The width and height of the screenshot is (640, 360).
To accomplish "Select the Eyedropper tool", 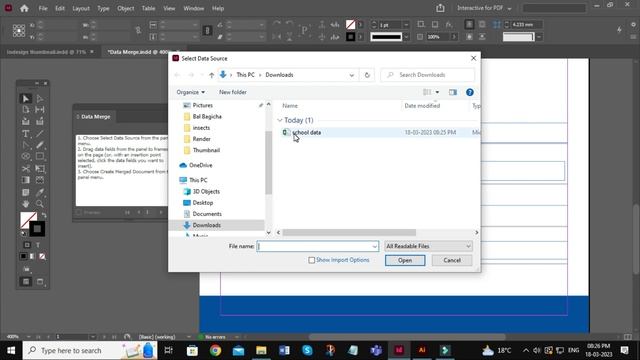I will coord(40,192).
